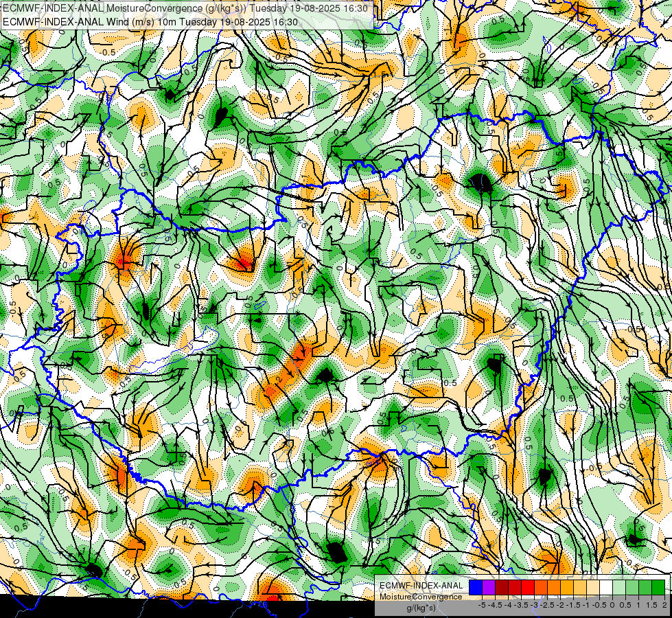Click the g/(kg*s) unit label in legend

(x=421, y=608)
